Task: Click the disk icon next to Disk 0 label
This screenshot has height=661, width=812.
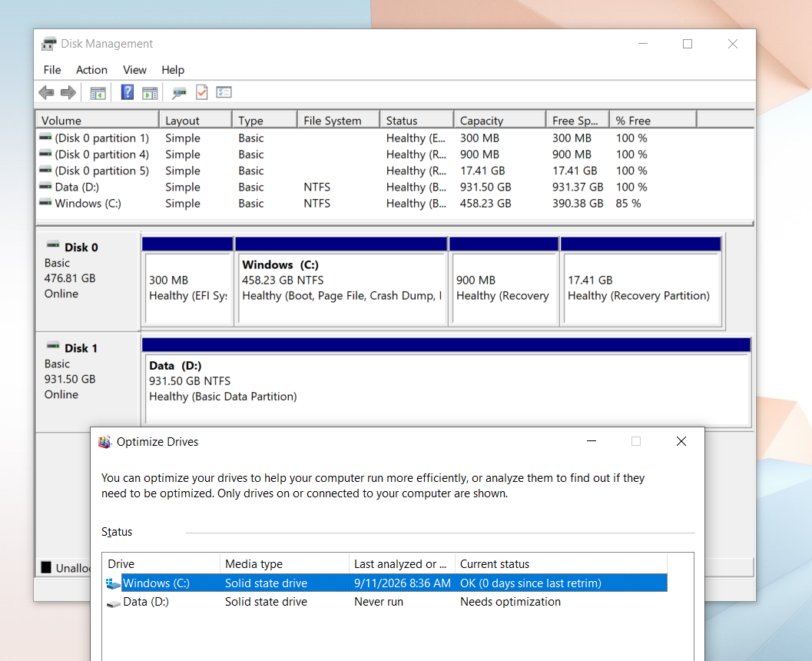Action: point(53,245)
